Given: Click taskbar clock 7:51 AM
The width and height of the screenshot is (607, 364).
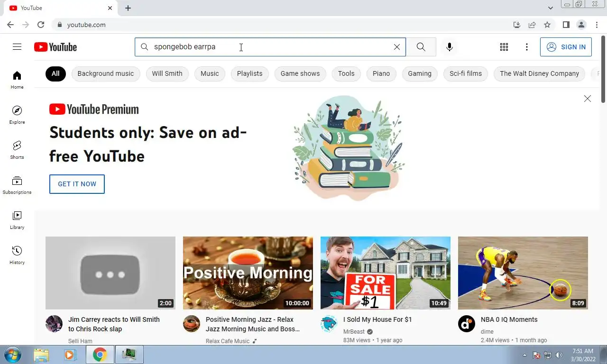Looking at the screenshot, I should coord(583,351).
